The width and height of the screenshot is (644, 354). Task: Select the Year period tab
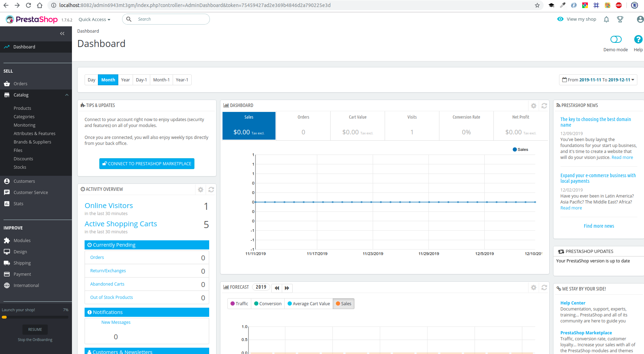coord(125,80)
